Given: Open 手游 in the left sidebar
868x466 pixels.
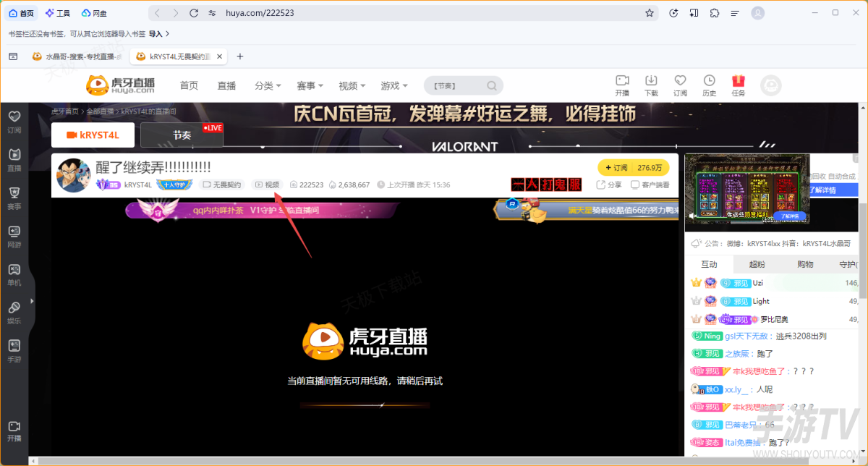Looking at the screenshot, I should 14,351.
